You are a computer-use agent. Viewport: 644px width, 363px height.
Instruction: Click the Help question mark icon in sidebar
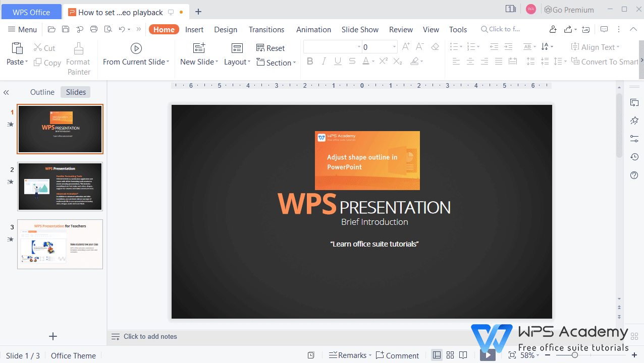click(x=634, y=175)
